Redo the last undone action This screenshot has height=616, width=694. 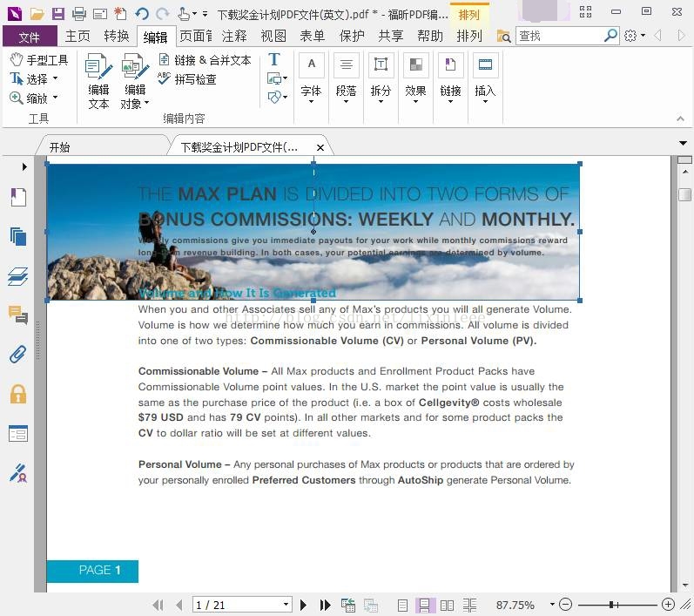(163, 14)
